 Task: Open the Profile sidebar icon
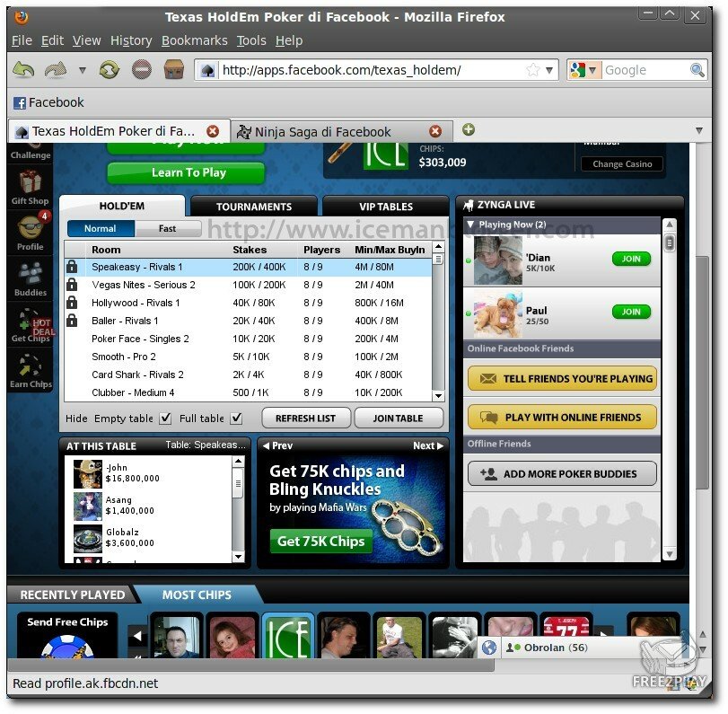pyautogui.click(x=31, y=233)
